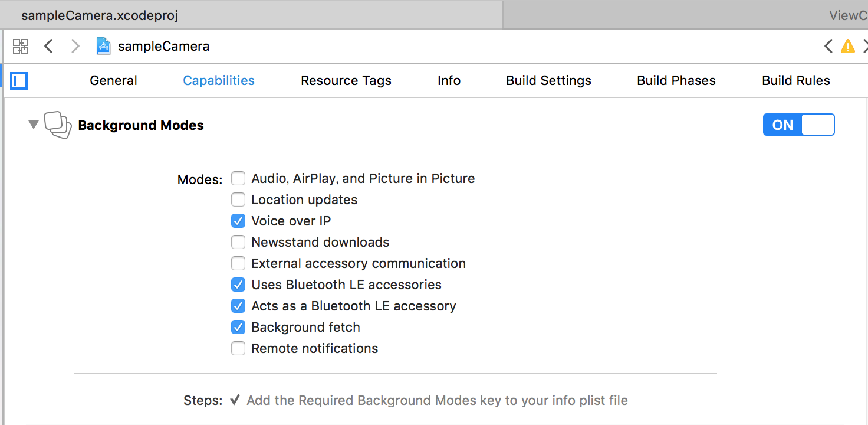Enable Audio, AirPlay, and Picture in Picture
This screenshot has width=868, height=425.
pyautogui.click(x=238, y=178)
